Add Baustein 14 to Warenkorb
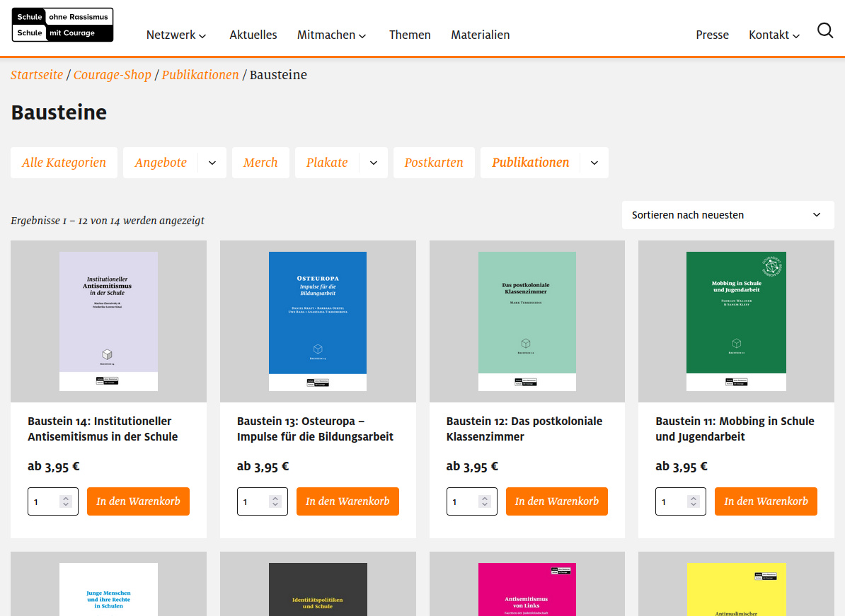Screen dimensions: 845x616 138,501
